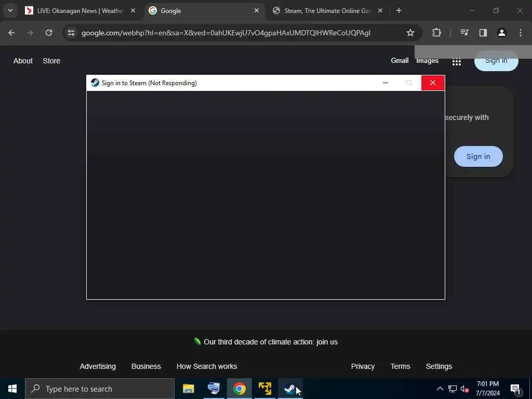Open the Advertising footer link
Viewport: 532px width, 399px height.
point(98,366)
